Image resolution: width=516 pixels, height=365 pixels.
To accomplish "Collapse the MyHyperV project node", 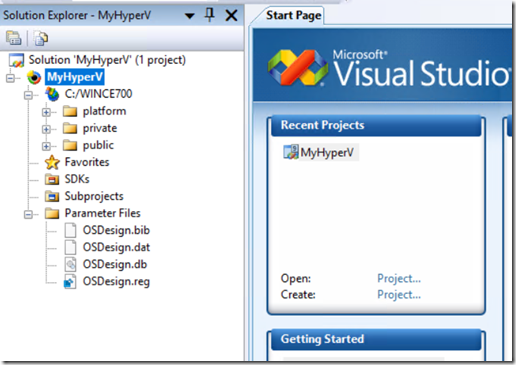I will point(11,78).
